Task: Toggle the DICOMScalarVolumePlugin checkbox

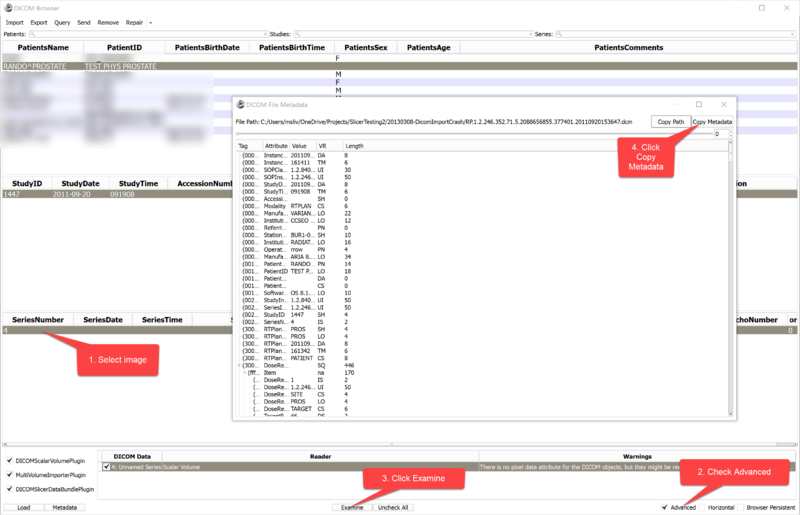Action: point(10,460)
